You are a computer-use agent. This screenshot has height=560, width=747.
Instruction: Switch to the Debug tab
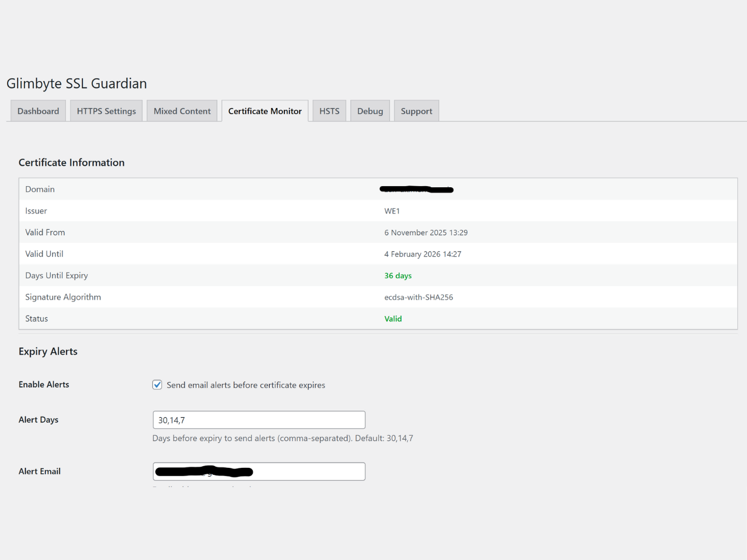370,111
